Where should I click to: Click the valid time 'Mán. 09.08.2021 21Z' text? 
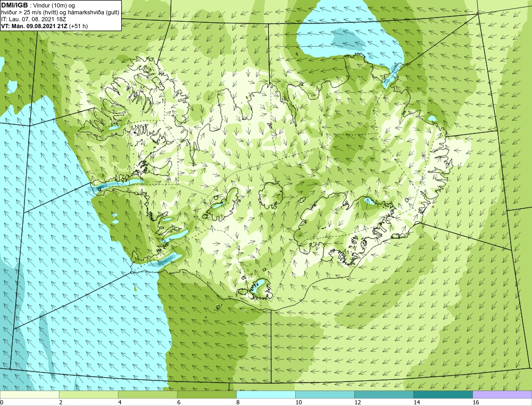point(39,26)
